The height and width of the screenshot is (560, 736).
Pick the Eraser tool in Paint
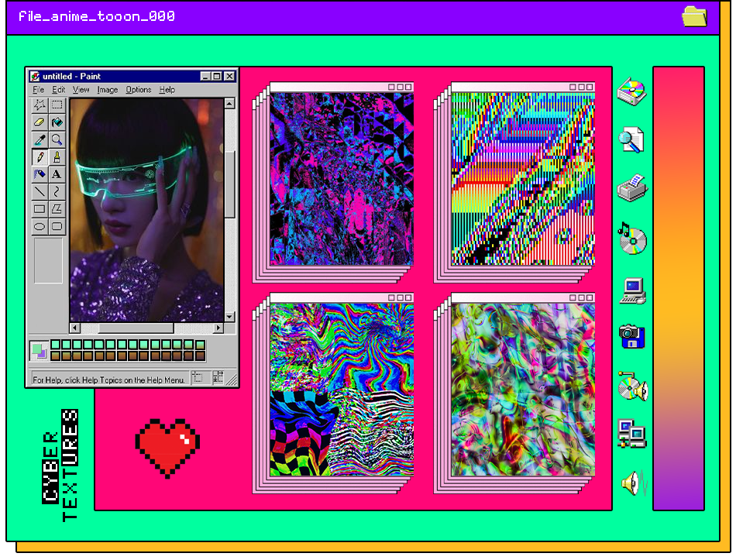[40, 122]
